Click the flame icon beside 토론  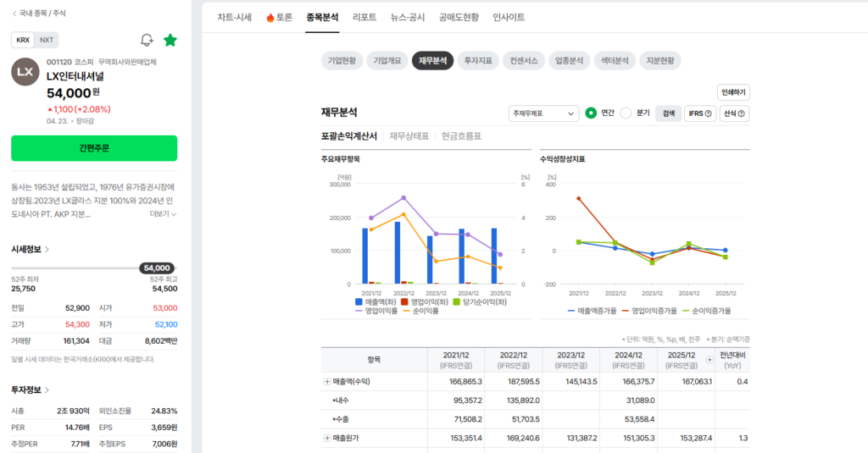270,18
